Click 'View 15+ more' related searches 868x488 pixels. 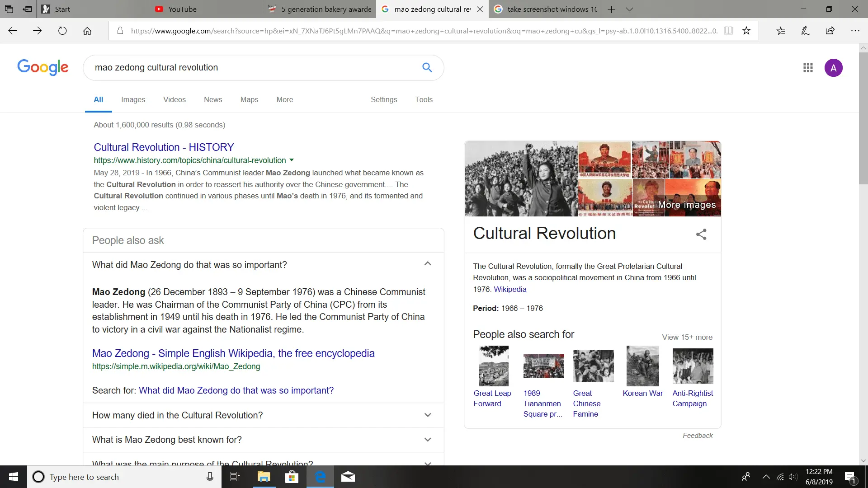[687, 337]
